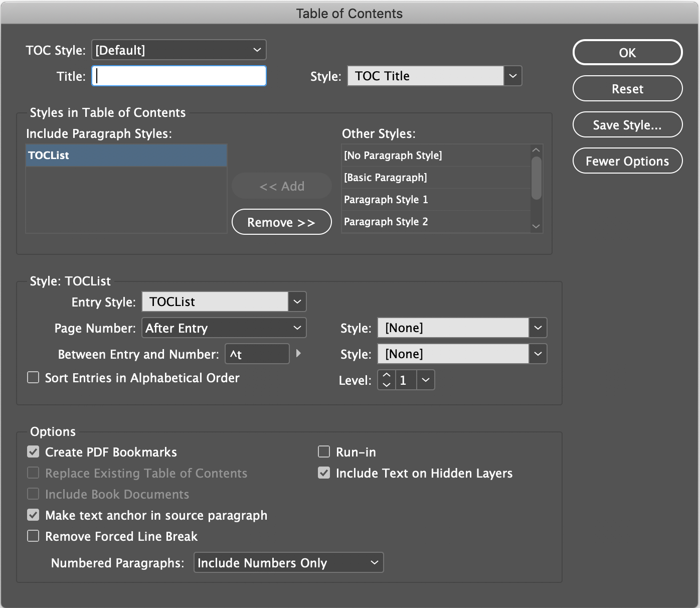Select TOCList in Include Paragraph Styles
Screen dimensions: 700x608
[126, 156]
